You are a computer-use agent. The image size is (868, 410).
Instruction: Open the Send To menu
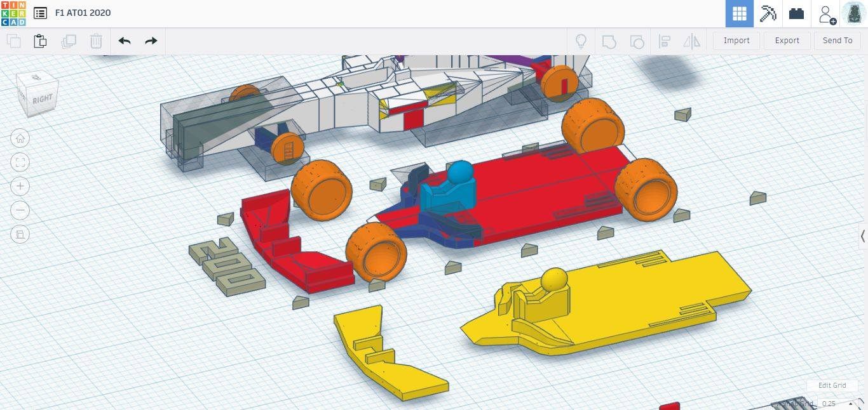tap(837, 41)
